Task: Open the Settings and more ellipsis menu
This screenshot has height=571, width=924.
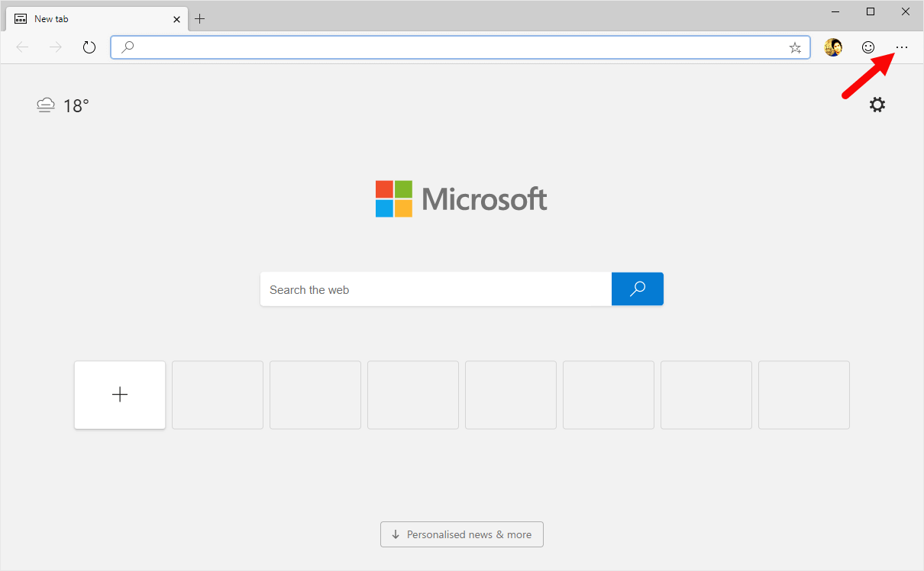Action: click(x=902, y=47)
